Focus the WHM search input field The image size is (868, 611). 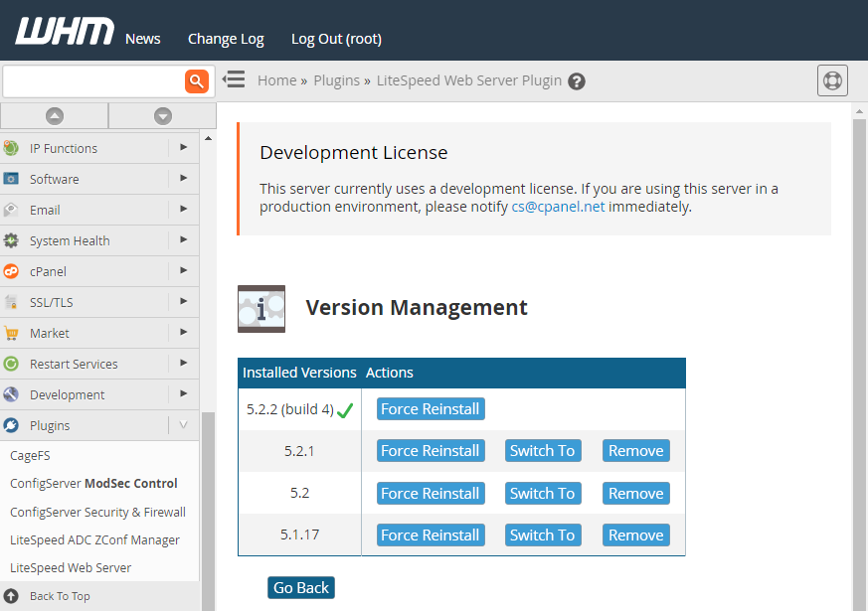point(94,81)
